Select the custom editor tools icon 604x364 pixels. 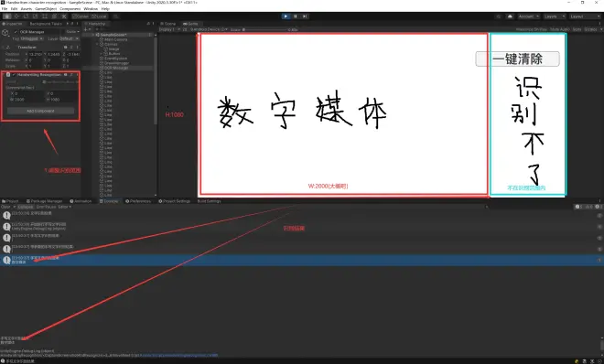(x=64, y=16)
